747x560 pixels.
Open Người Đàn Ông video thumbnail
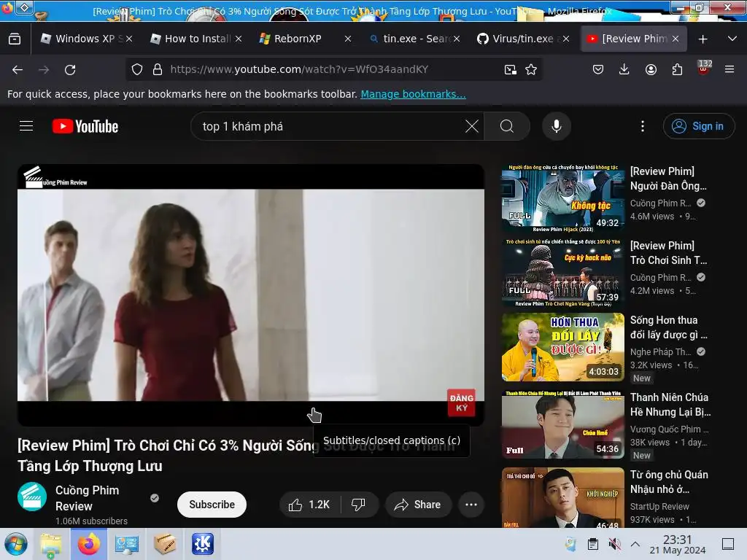coord(562,198)
